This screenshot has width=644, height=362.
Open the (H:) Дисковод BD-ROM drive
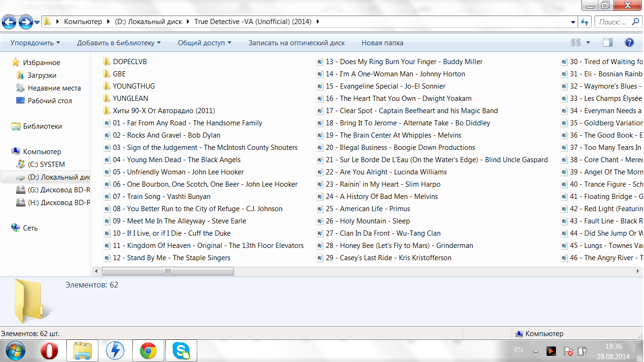click(x=53, y=203)
